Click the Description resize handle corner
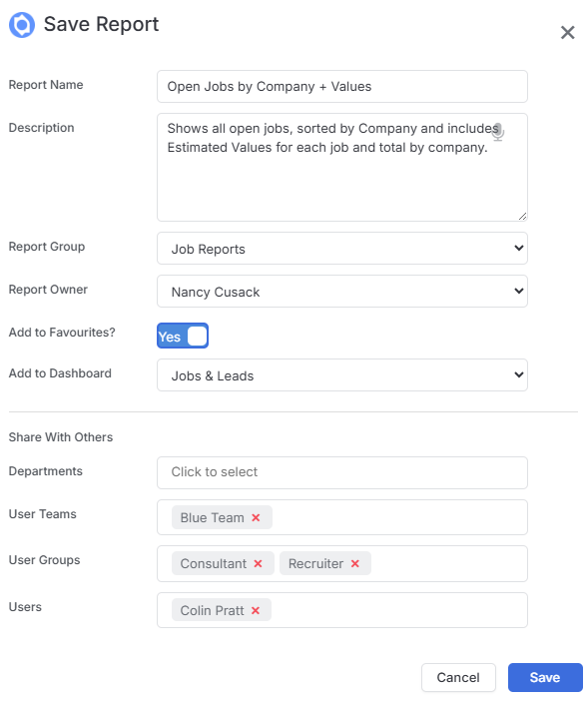588x707 pixels. click(x=522, y=217)
